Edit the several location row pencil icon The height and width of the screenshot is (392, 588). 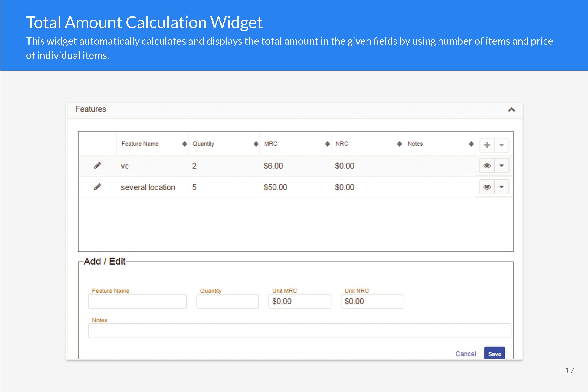click(97, 187)
